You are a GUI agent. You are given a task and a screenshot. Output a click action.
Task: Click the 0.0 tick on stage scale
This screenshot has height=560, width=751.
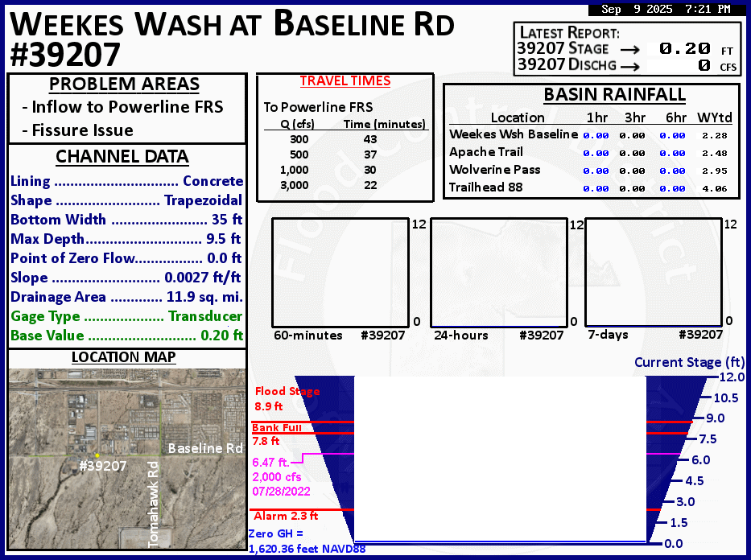click(674, 544)
